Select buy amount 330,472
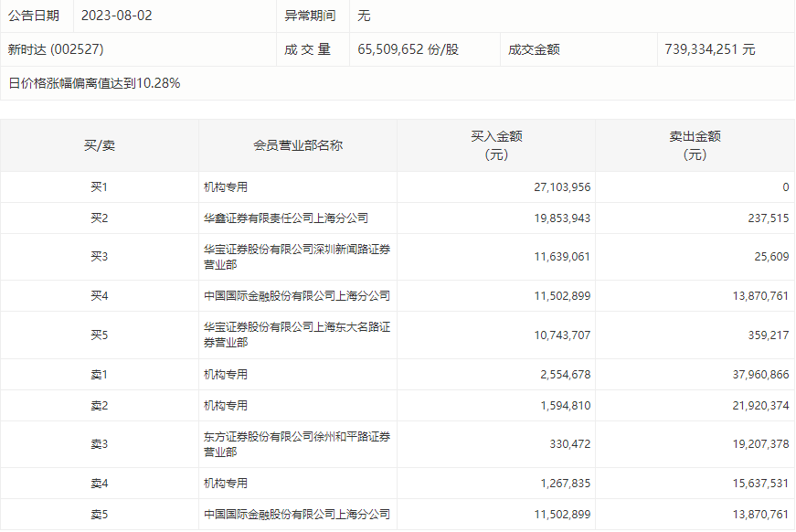796x532 pixels. pos(569,443)
